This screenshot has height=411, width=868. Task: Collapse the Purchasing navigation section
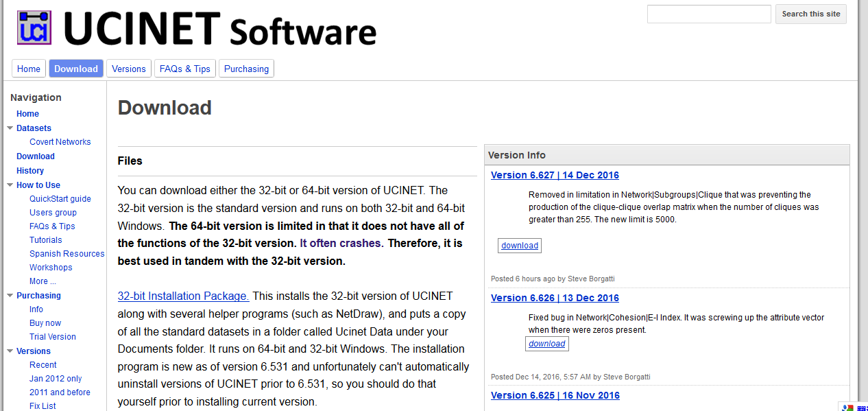(10, 296)
